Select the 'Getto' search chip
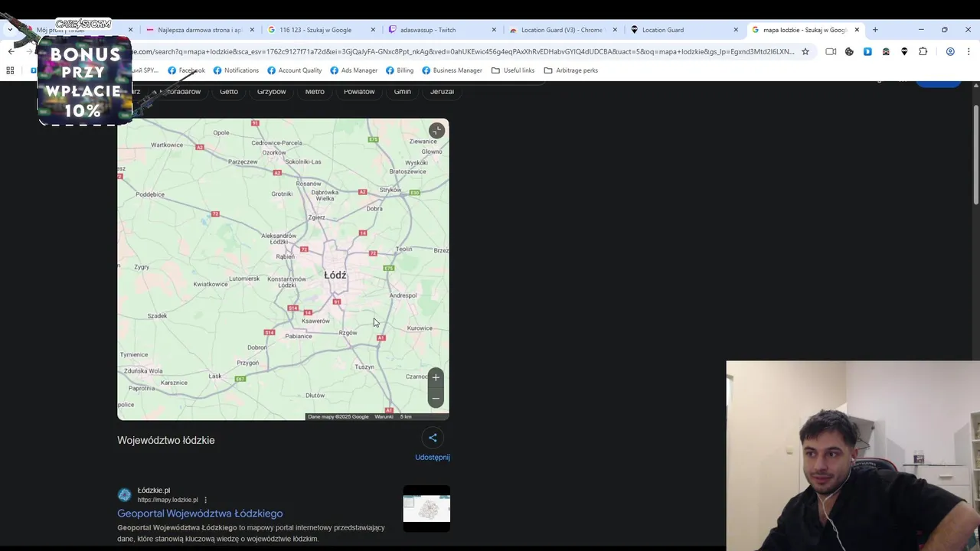The image size is (980, 551). pyautogui.click(x=229, y=91)
